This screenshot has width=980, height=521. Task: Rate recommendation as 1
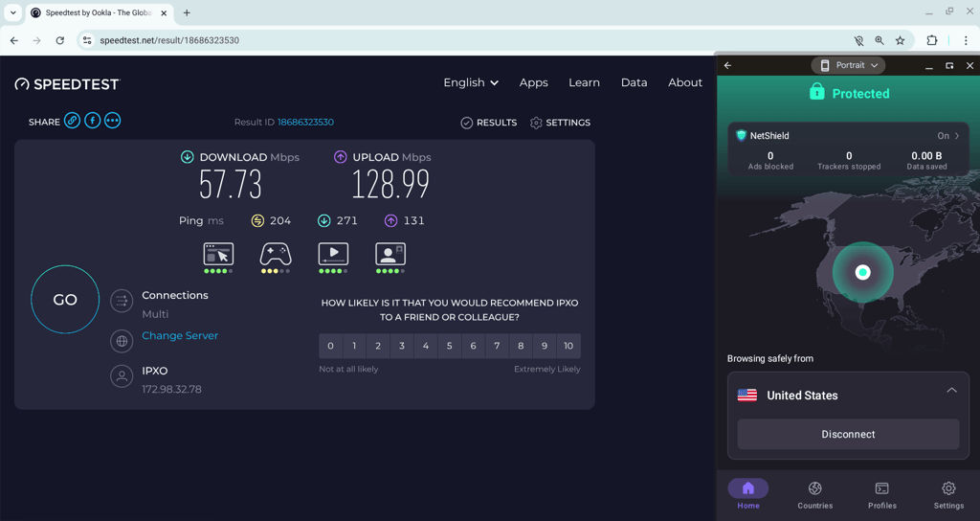(x=354, y=346)
